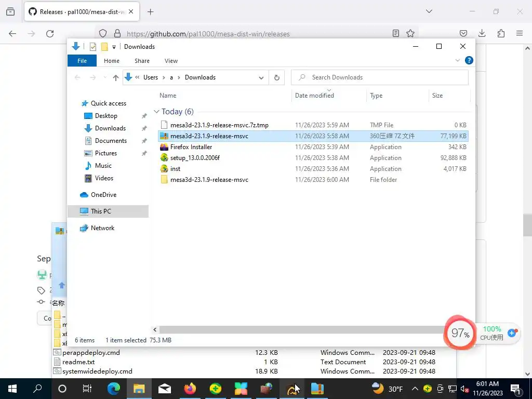Go back in Firefox browser

point(12,34)
